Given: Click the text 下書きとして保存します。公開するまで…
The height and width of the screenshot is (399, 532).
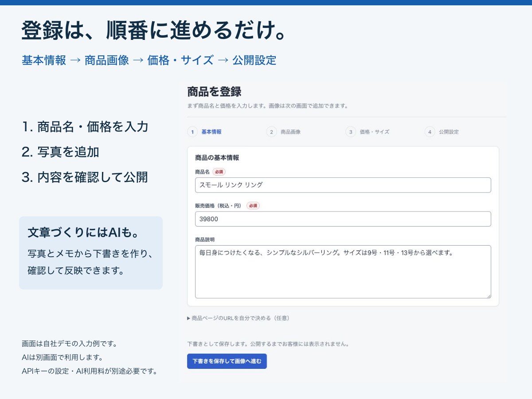Looking at the screenshot, I should click(268, 344).
